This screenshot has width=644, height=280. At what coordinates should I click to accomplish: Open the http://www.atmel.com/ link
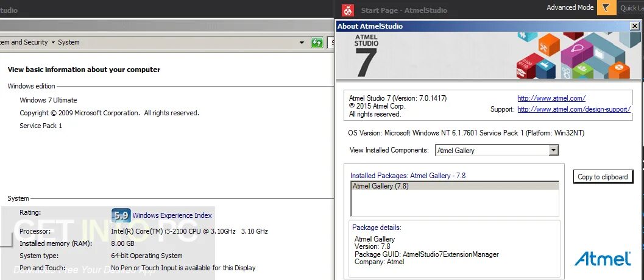551,98
